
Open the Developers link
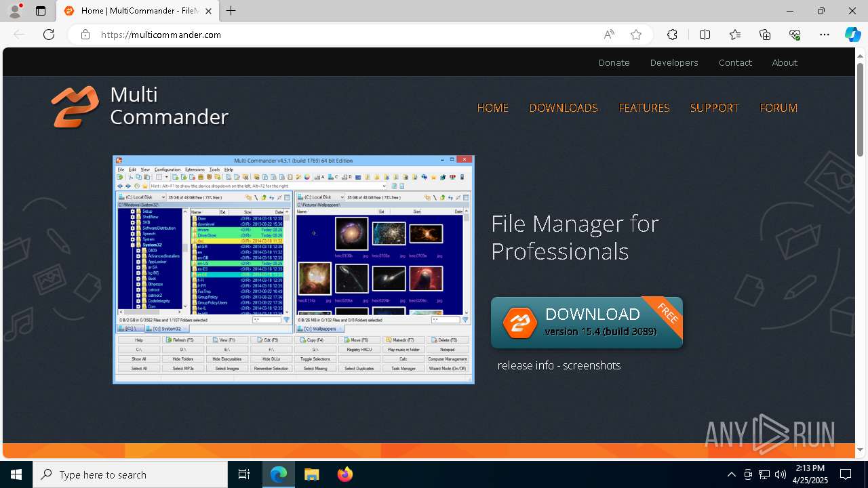(x=674, y=62)
